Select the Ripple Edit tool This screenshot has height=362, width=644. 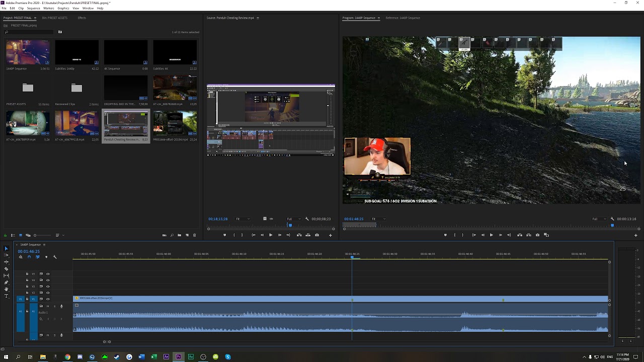[6, 262]
